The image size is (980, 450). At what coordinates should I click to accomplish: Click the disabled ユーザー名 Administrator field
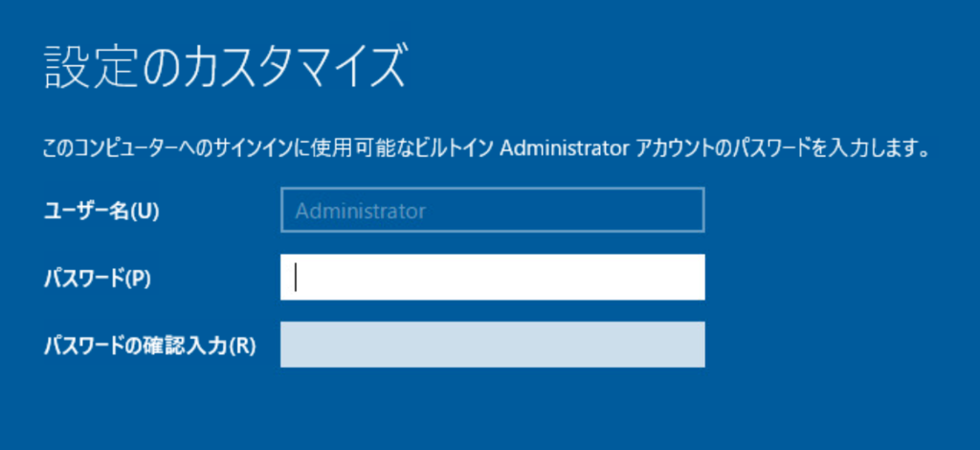pyautogui.click(x=493, y=210)
